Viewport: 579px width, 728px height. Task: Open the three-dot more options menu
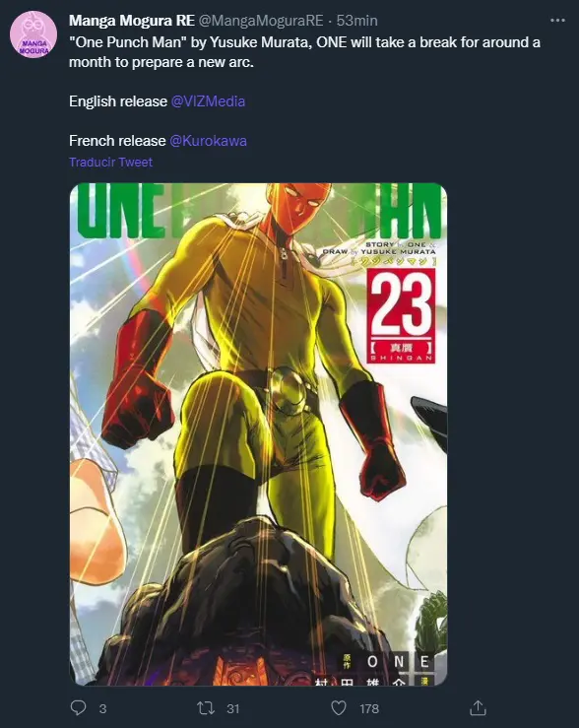pyautogui.click(x=557, y=21)
